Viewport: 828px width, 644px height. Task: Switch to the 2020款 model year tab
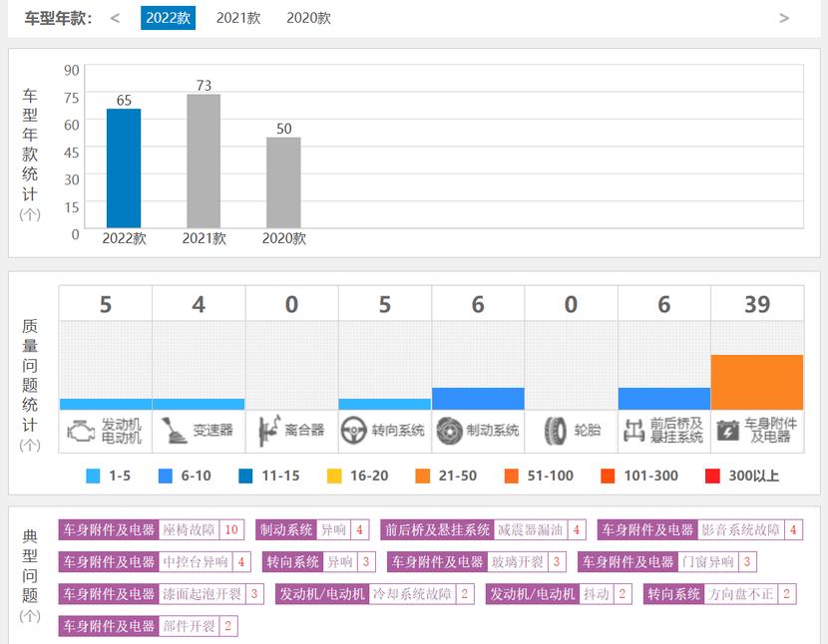(308, 18)
